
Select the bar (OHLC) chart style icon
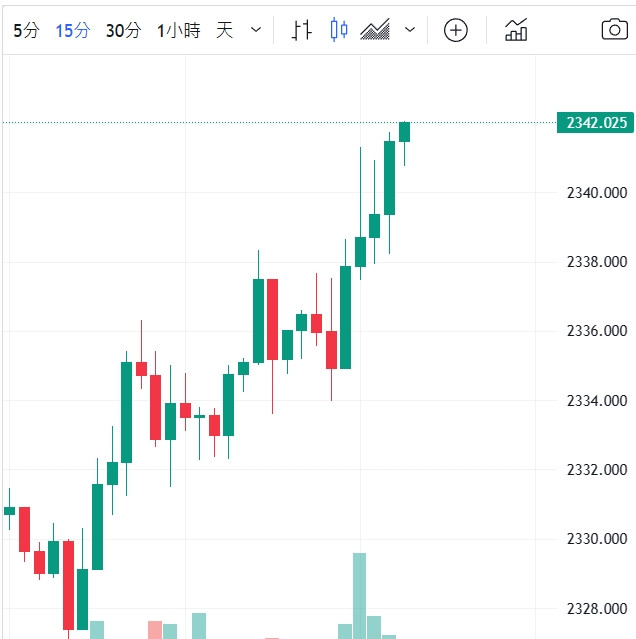(302, 30)
